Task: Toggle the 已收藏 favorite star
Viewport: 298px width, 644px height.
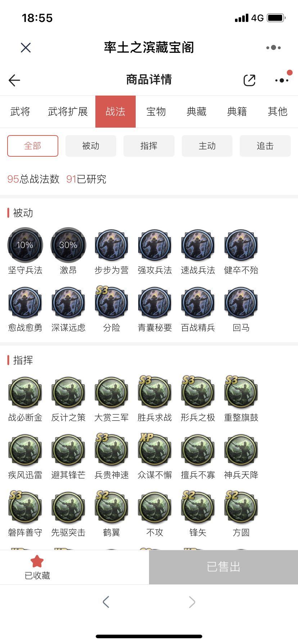Action: pyautogui.click(x=37, y=561)
